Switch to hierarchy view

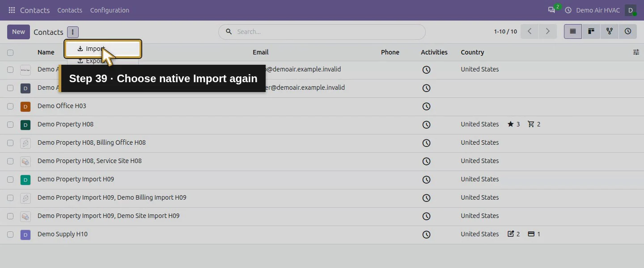coord(610,31)
